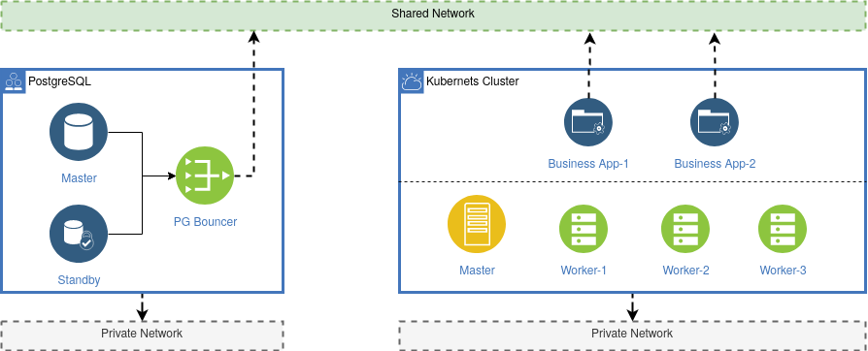Click the Worker-2 server icon
Screen dimensions: 868x351
click(x=685, y=229)
